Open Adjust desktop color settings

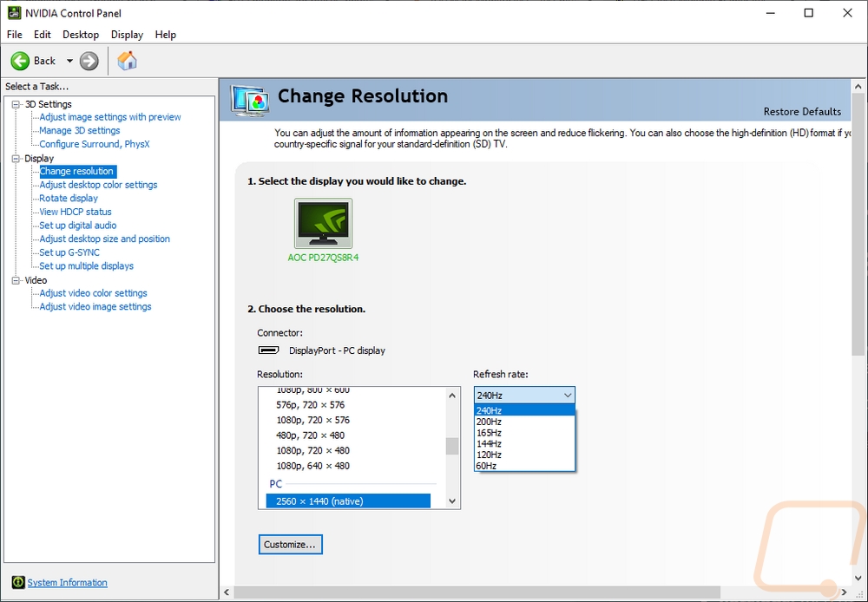(99, 185)
